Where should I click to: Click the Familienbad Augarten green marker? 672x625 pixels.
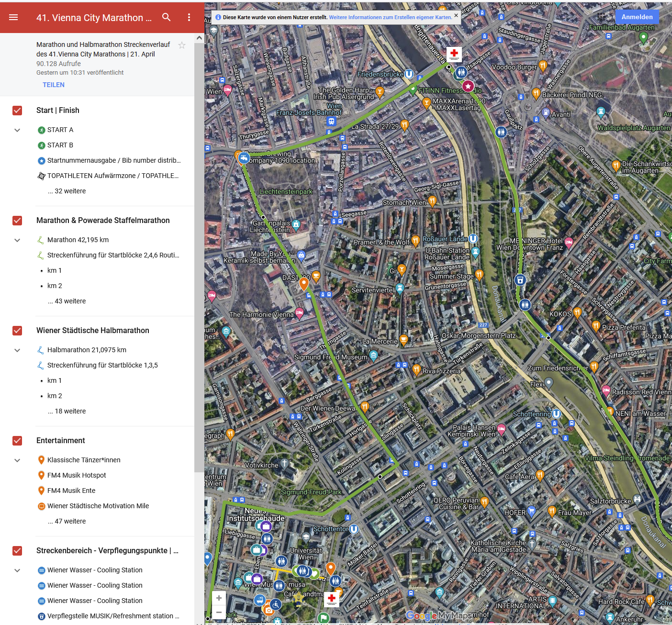[x=643, y=38]
